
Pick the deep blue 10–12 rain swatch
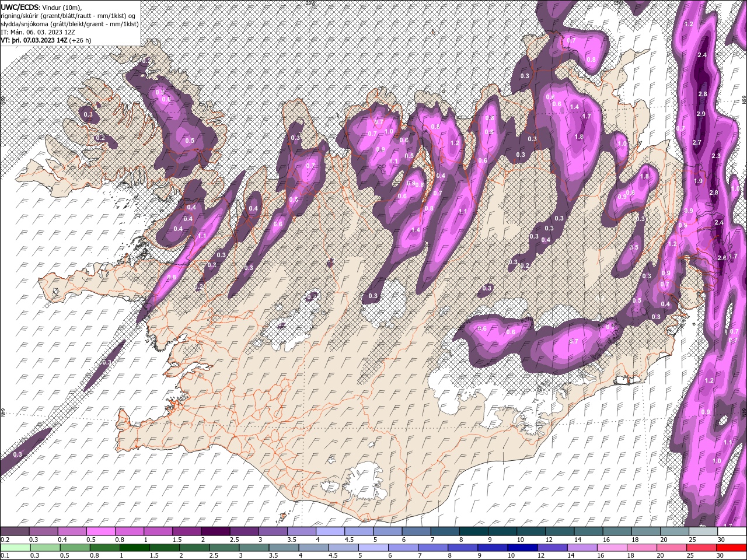pyautogui.click(x=522, y=548)
